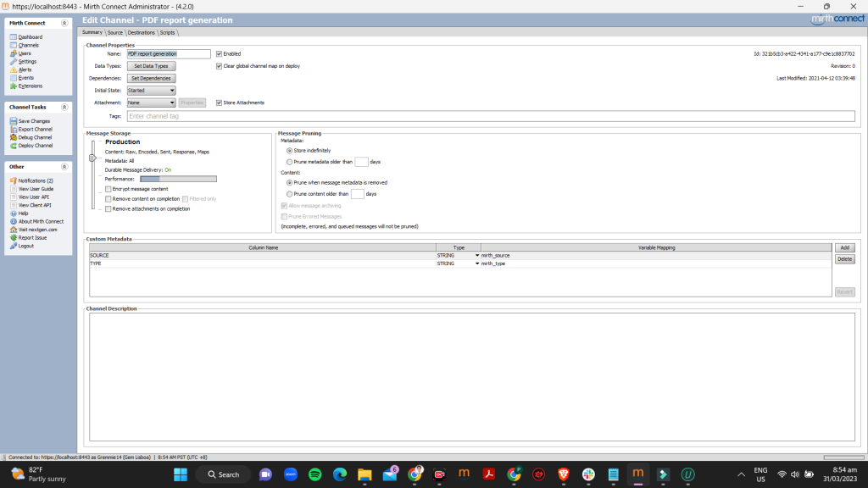Enable Encrypt message content checkbox
This screenshot has height=488, width=868.
click(108, 189)
